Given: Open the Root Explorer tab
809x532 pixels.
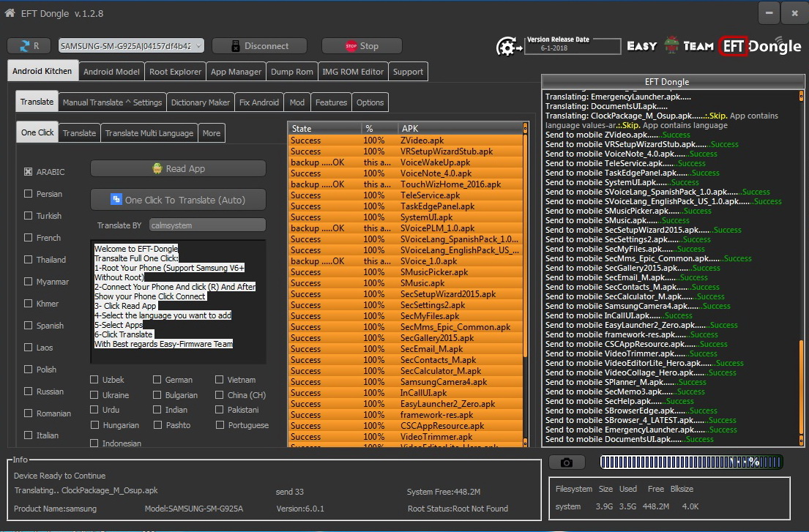Looking at the screenshot, I should (x=176, y=72).
